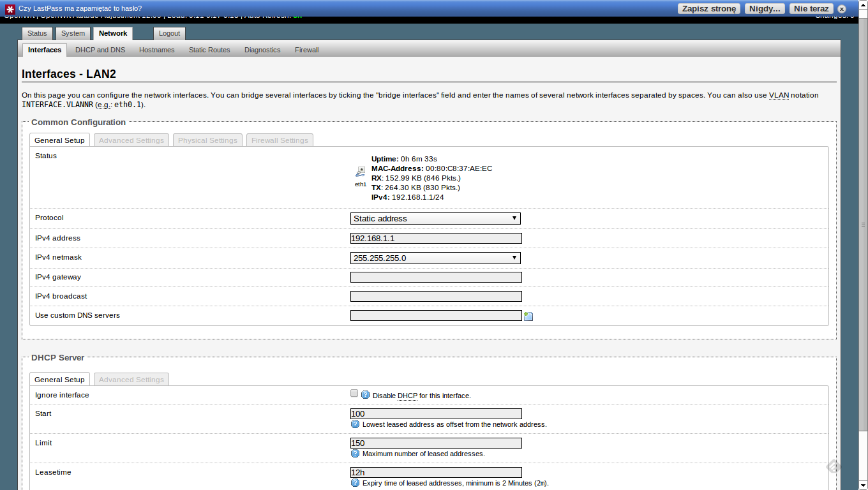Click the LastPass icon in notification bar
This screenshot has height=490, width=868.
click(x=10, y=9)
